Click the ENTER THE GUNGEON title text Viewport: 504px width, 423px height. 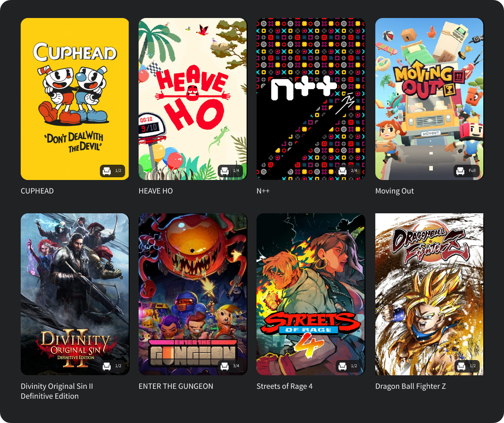[x=176, y=386]
